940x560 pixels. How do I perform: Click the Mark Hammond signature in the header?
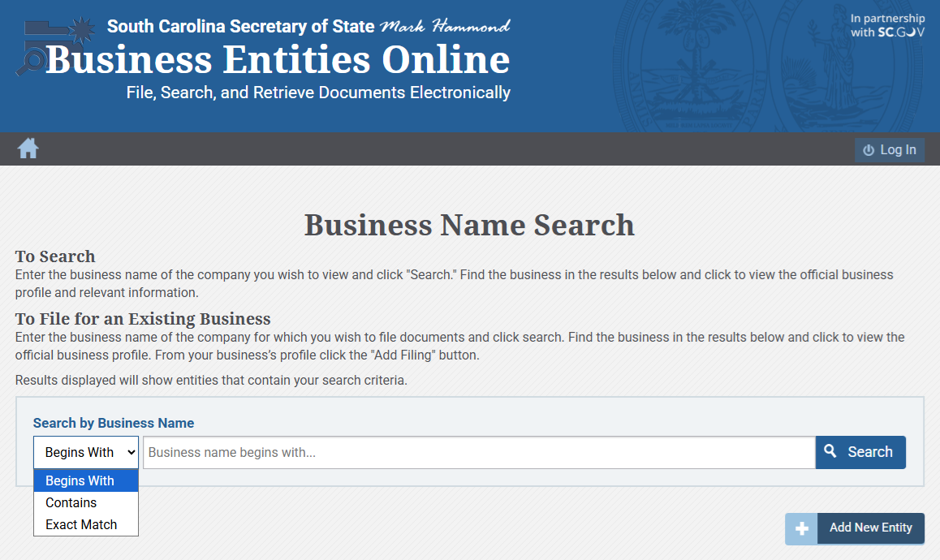(x=445, y=24)
